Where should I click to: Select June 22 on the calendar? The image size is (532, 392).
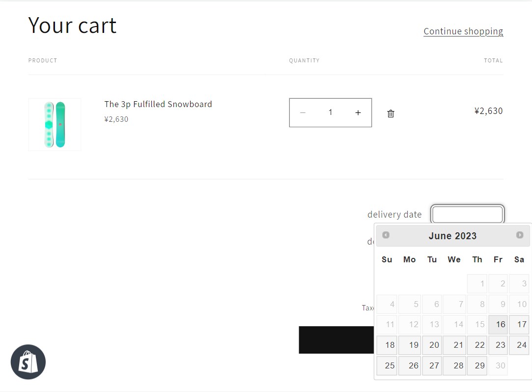tap(477, 345)
